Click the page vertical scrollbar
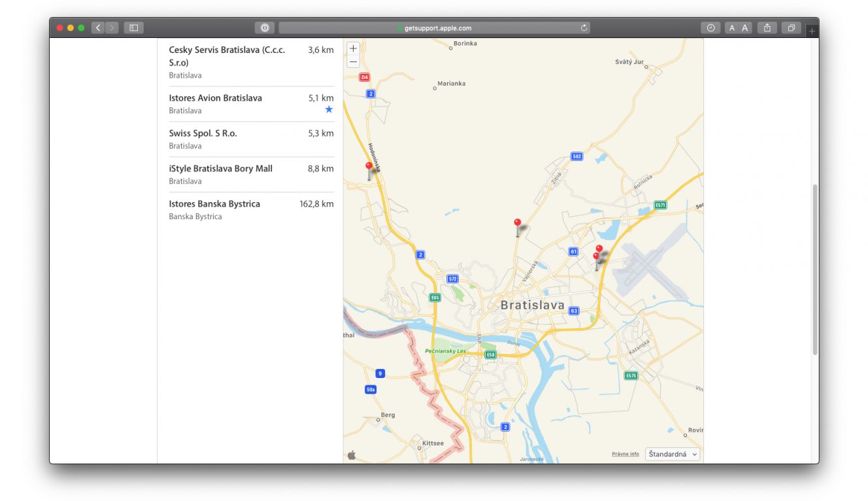 [814, 269]
